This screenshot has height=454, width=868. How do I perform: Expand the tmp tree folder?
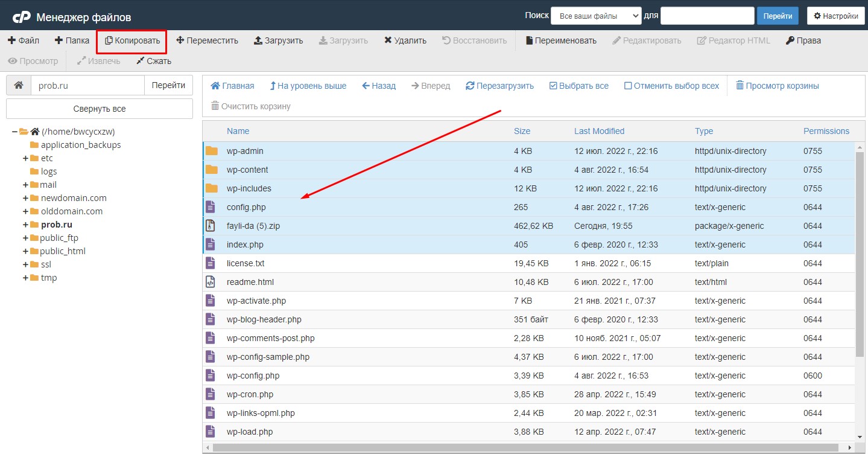pos(25,278)
